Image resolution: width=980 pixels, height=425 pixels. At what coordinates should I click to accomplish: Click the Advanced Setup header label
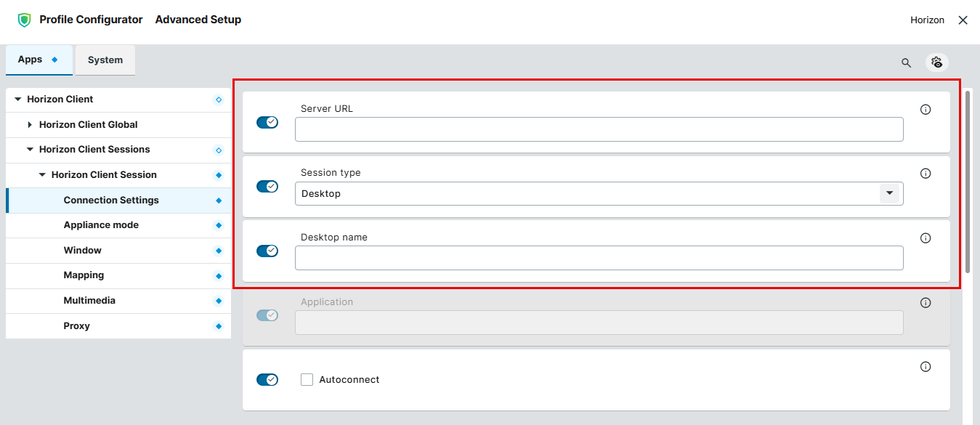(198, 20)
